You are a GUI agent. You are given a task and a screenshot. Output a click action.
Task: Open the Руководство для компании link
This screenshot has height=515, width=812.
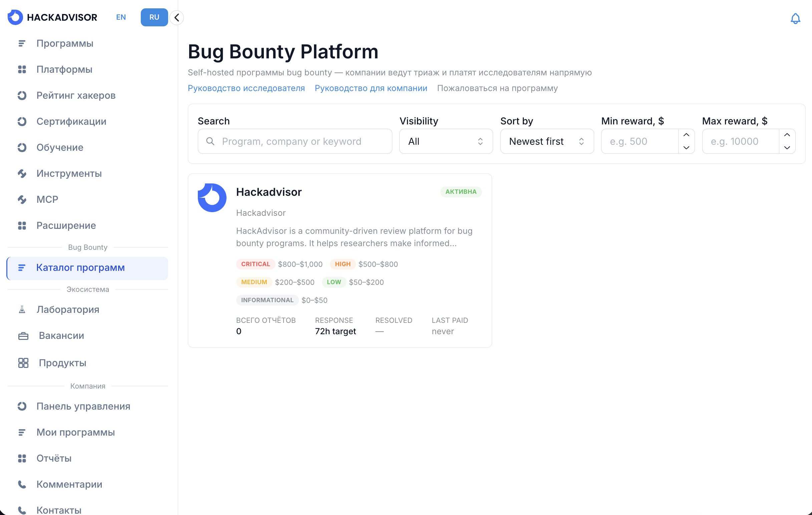[x=371, y=88]
